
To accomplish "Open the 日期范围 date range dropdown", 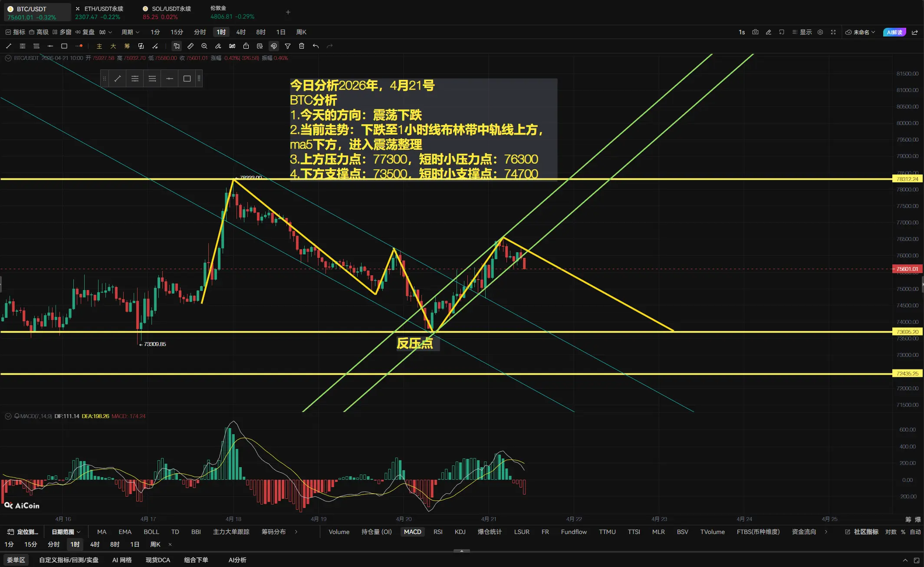I will click(x=66, y=532).
